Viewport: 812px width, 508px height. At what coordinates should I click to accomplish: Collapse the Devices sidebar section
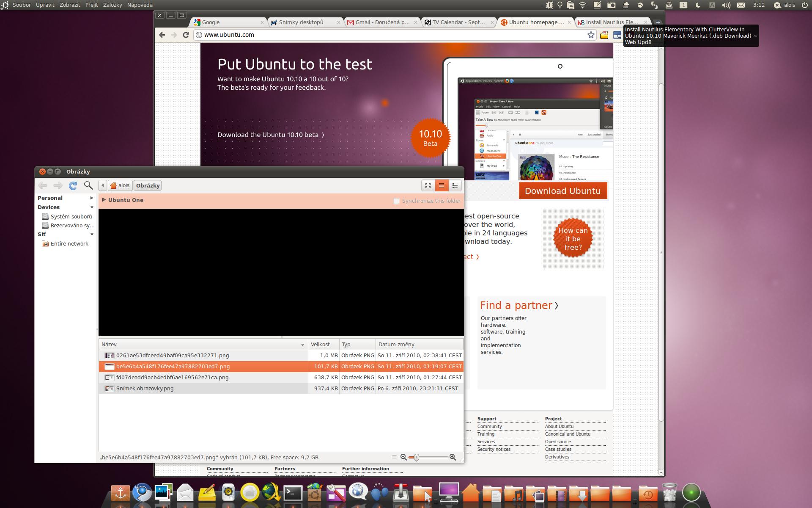click(x=92, y=207)
